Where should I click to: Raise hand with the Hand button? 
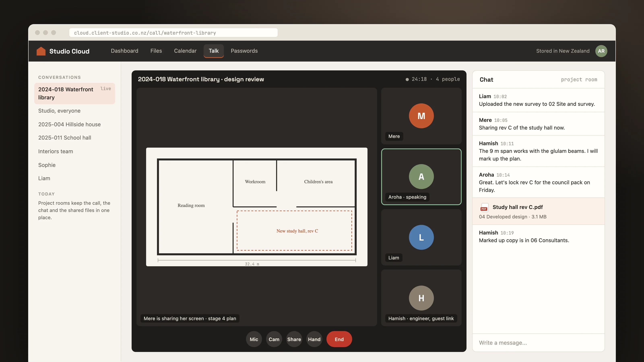tap(314, 339)
